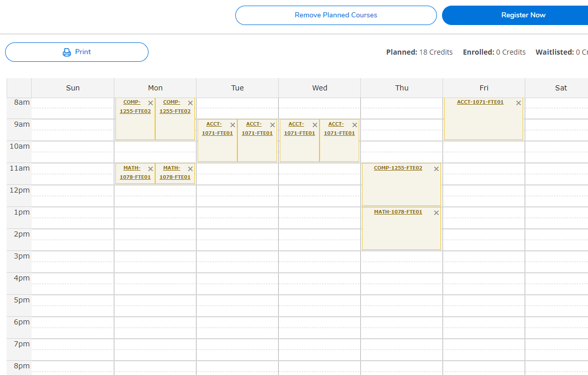Screen dimensions: 588x375
Task: Open the Monday MATH-1078-FTE01 course link
Action: click(x=134, y=172)
